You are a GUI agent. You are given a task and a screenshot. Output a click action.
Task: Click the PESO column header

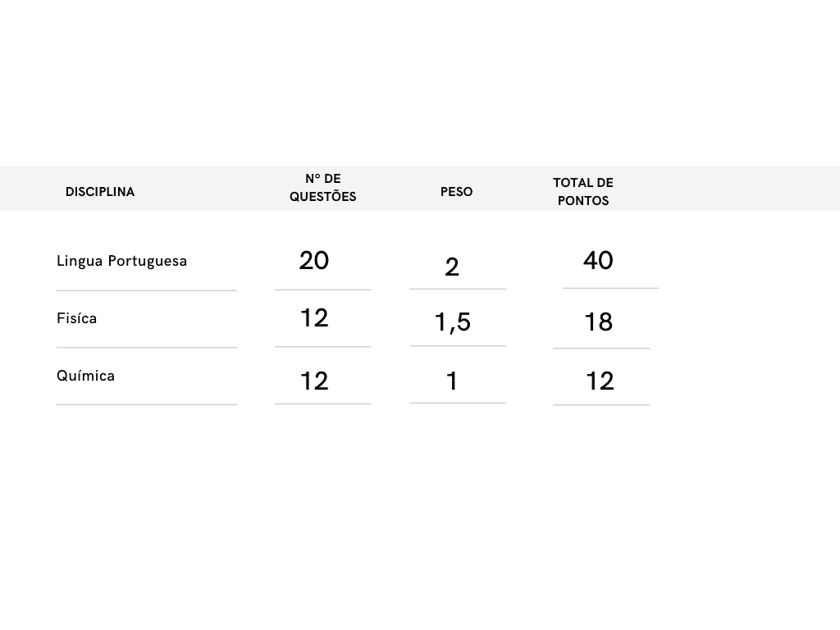coord(456,192)
